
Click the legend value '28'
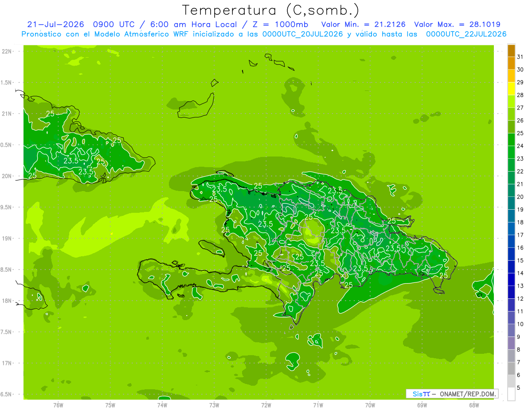[520, 95]
